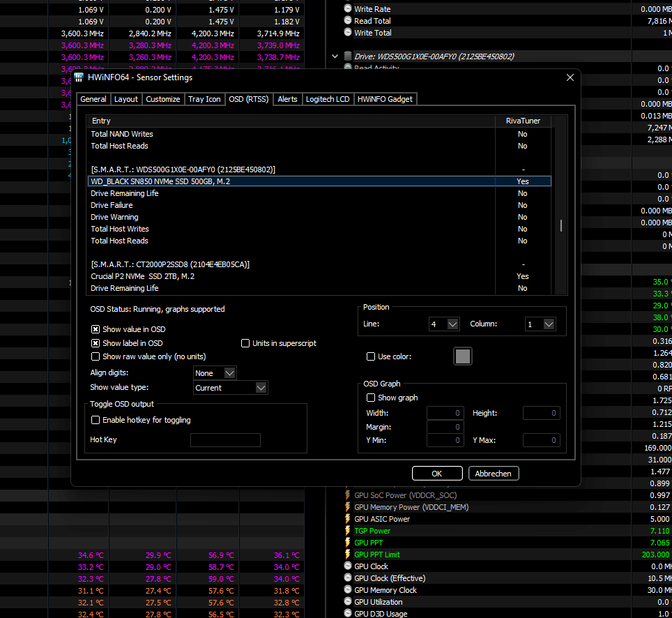Enable the Use color checkbox
Screen dimensions: 672x618
tap(371, 356)
